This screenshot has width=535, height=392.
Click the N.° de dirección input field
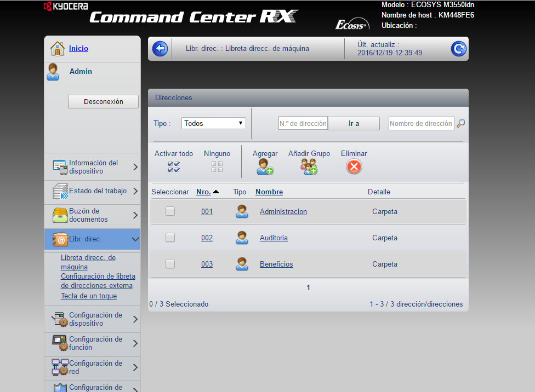click(303, 123)
